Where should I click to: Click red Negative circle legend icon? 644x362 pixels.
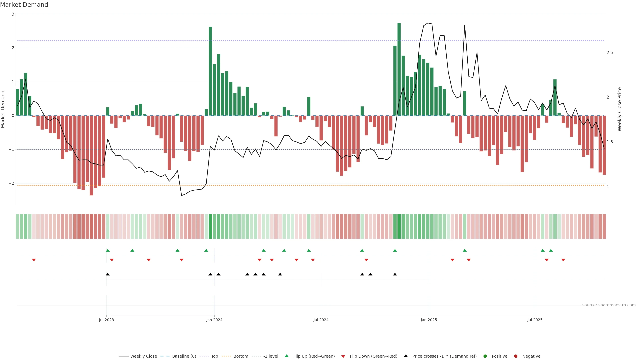point(516,356)
